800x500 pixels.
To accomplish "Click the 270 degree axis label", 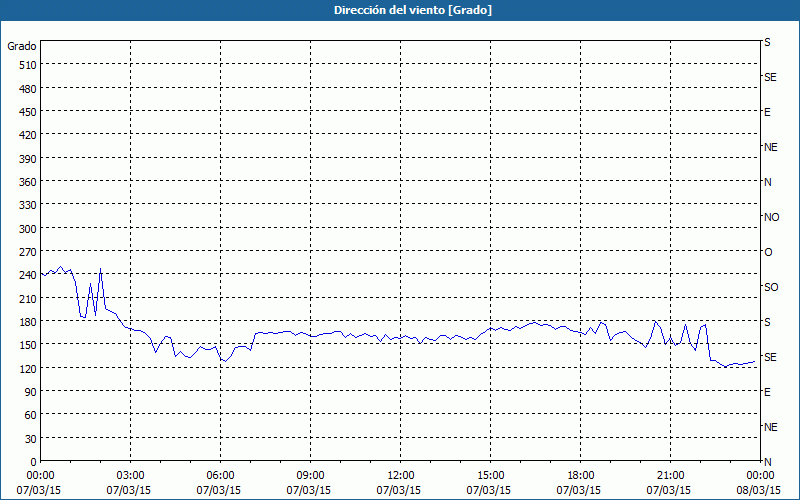I will 29,252.
